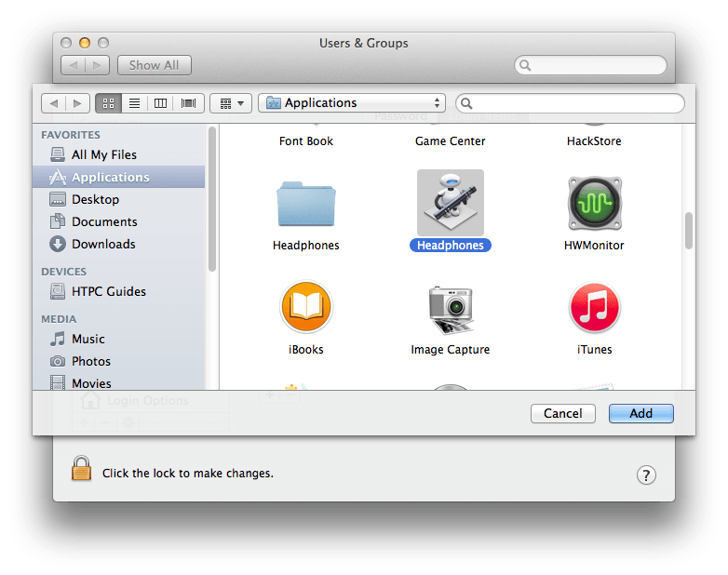Switch to list view mode

pyautogui.click(x=134, y=103)
